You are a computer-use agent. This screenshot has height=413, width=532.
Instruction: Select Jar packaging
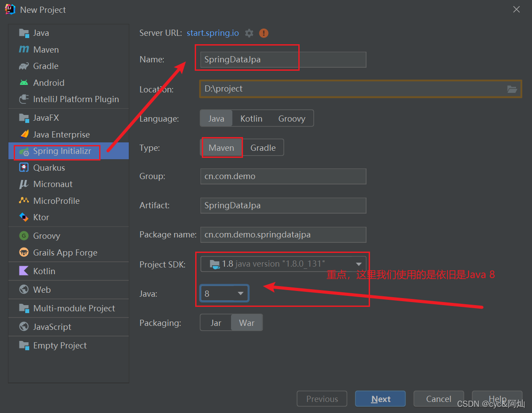[x=216, y=323]
